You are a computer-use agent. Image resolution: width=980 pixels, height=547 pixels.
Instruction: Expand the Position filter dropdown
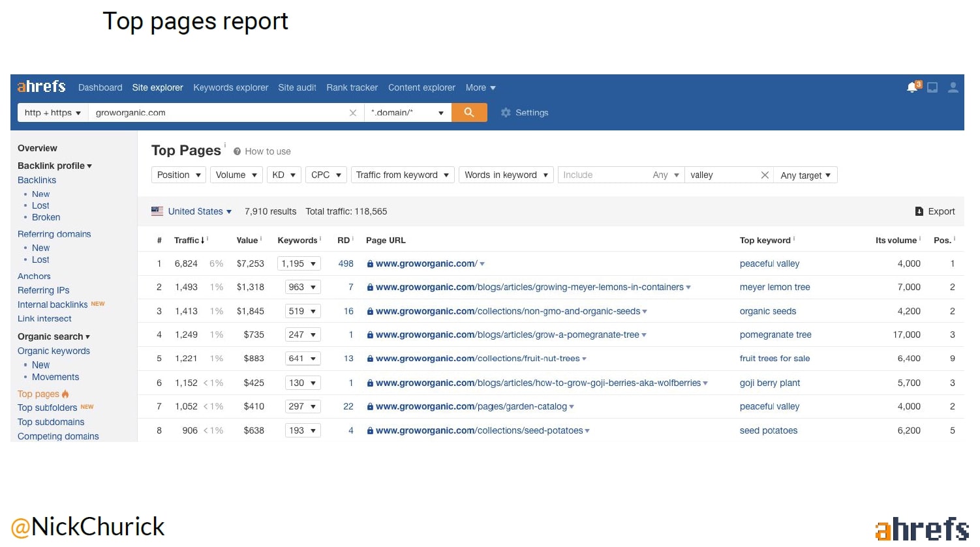click(x=179, y=175)
